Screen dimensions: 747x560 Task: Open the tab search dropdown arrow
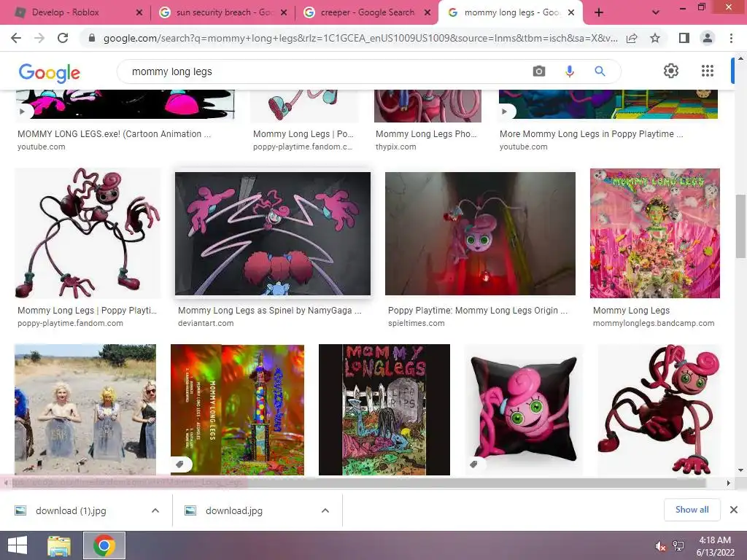click(x=656, y=13)
